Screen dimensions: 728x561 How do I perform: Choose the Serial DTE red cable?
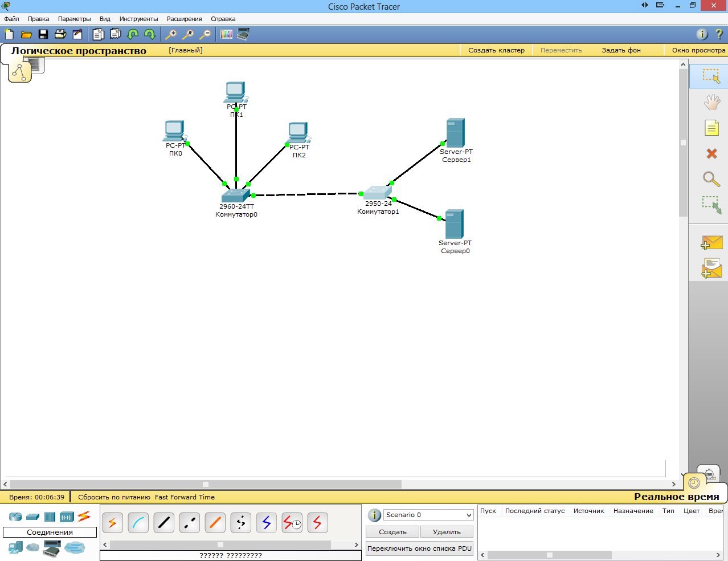[317, 523]
